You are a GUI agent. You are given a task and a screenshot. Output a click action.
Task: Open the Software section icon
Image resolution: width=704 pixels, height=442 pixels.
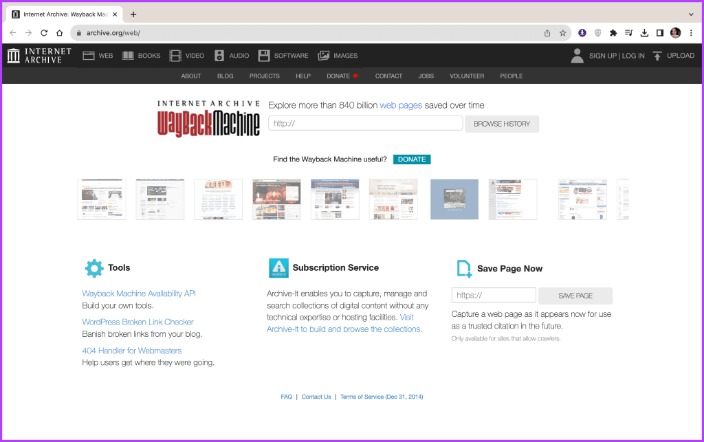coord(264,56)
